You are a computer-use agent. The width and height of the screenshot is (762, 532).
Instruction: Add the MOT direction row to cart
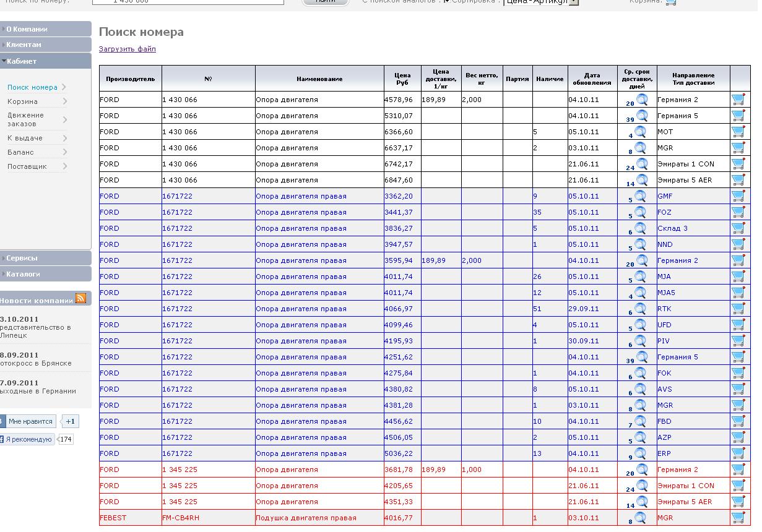[x=738, y=131]
